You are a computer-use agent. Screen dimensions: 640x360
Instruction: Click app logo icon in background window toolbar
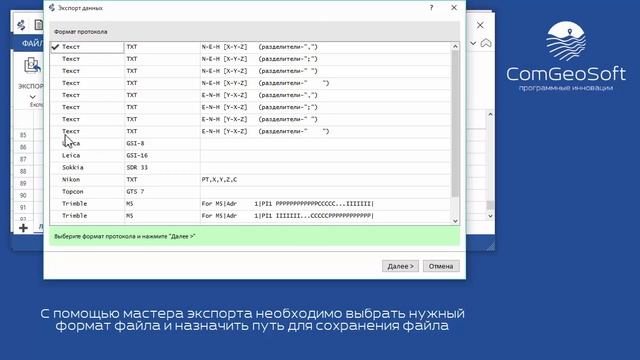point(21,25)
